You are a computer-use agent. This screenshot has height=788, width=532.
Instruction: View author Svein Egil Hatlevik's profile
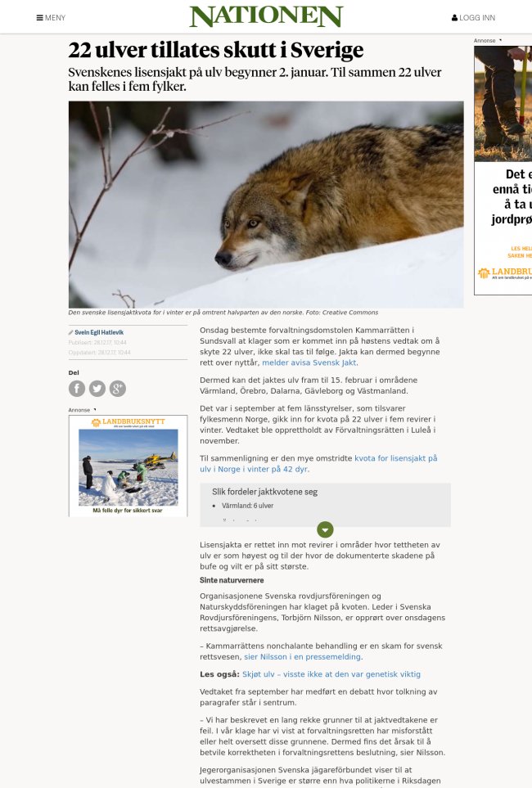[x=99, y=333]
